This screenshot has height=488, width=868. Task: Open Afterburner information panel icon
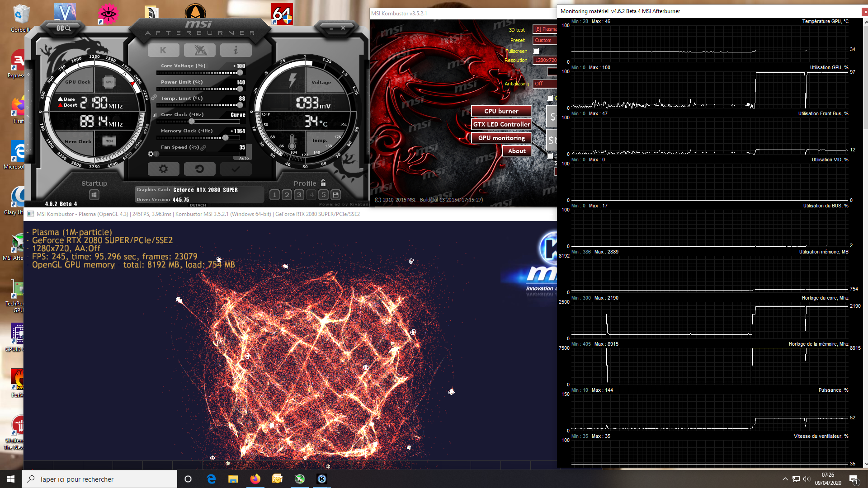tap(236, 50)
